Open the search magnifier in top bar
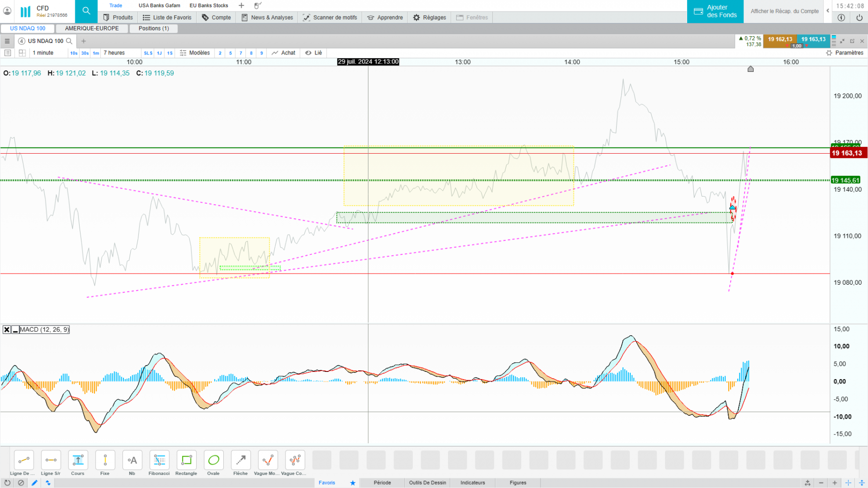Viewport: 868px width, 488px height. tap(86, 11)
